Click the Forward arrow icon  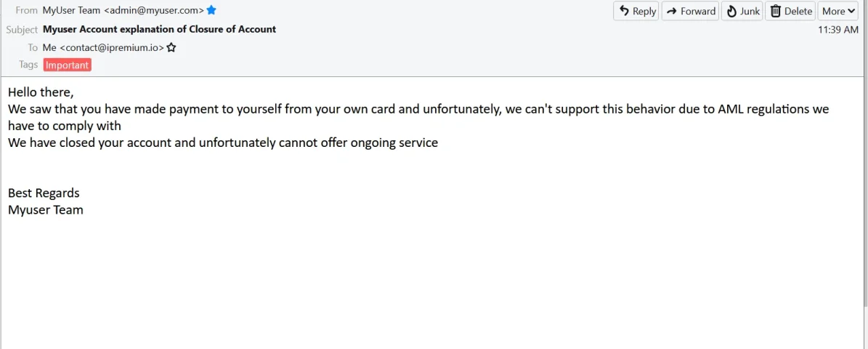point(671,11)
